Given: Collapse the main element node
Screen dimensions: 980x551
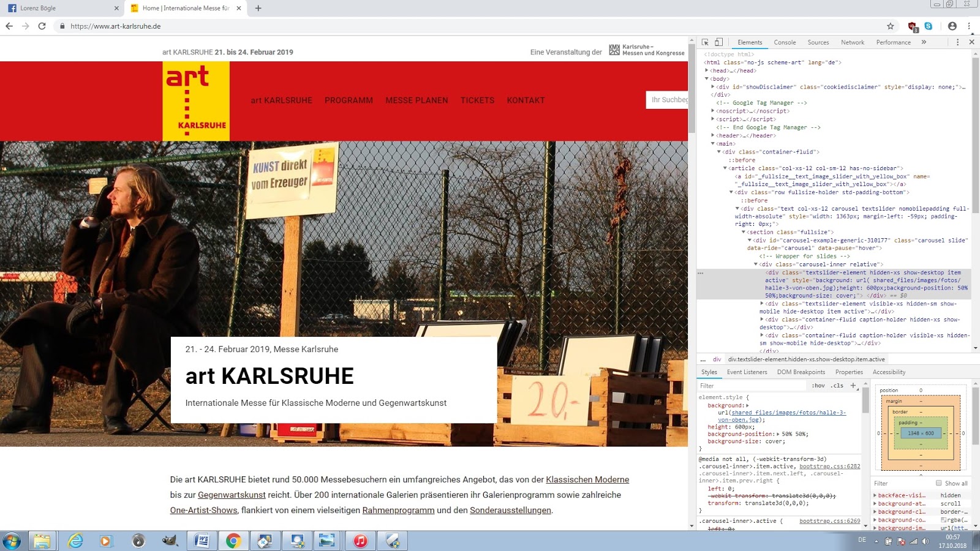Looking at the screenshot, I should pyautogui.click(x=713, y=143).
